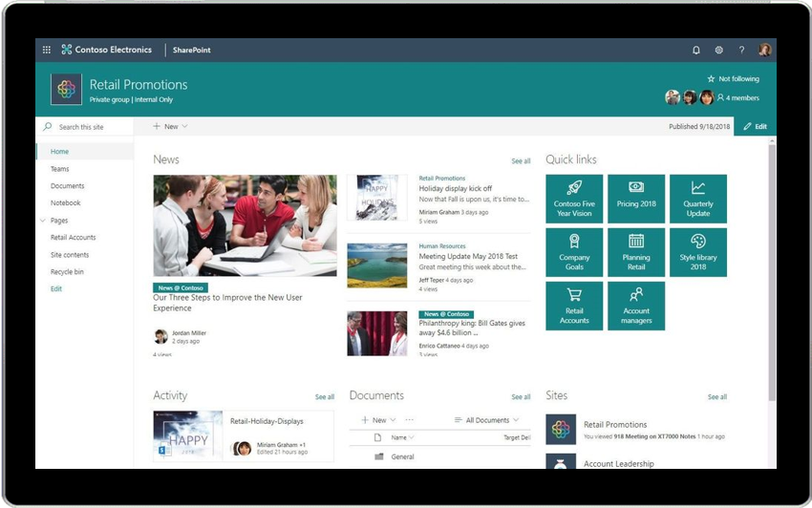The height and width of the screenshot is (508, 812).
Task: Click the Holiday display news thumbnail
Action: 377,198
